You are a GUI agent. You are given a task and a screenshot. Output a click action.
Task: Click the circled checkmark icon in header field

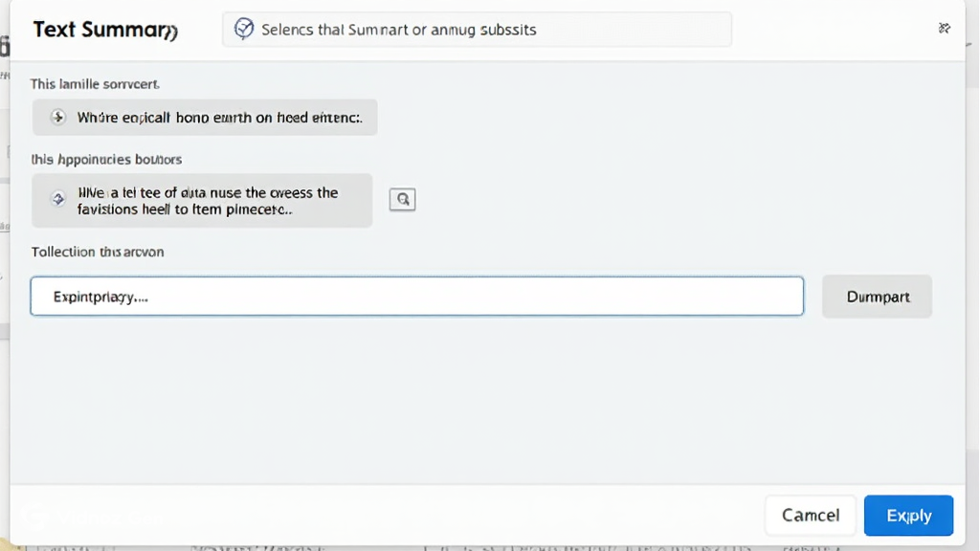(x=245, y=29)
